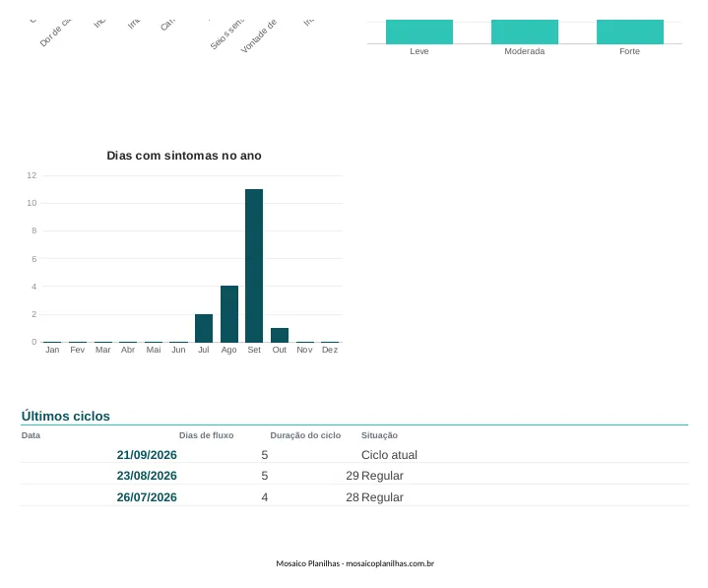Click flow days value for 23/08/2026
The width and height of the screenshot is (708, 588).
(x=265, y=476)
